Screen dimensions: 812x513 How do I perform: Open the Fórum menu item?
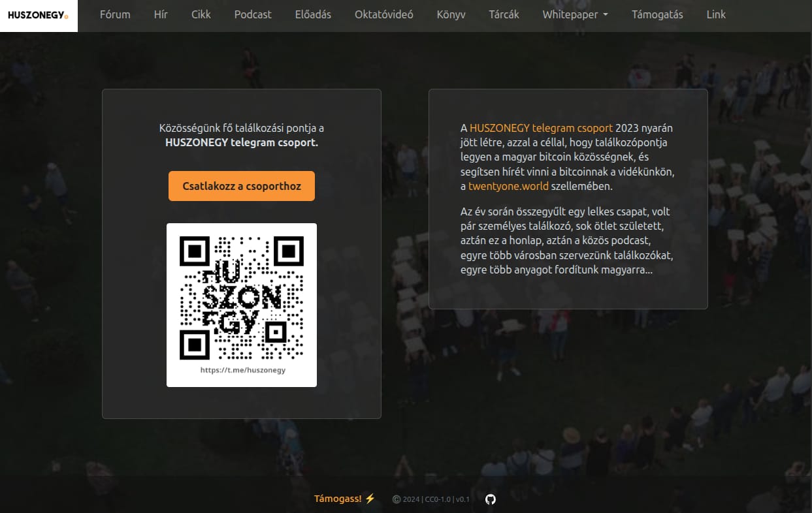click(x=115, y=14)
